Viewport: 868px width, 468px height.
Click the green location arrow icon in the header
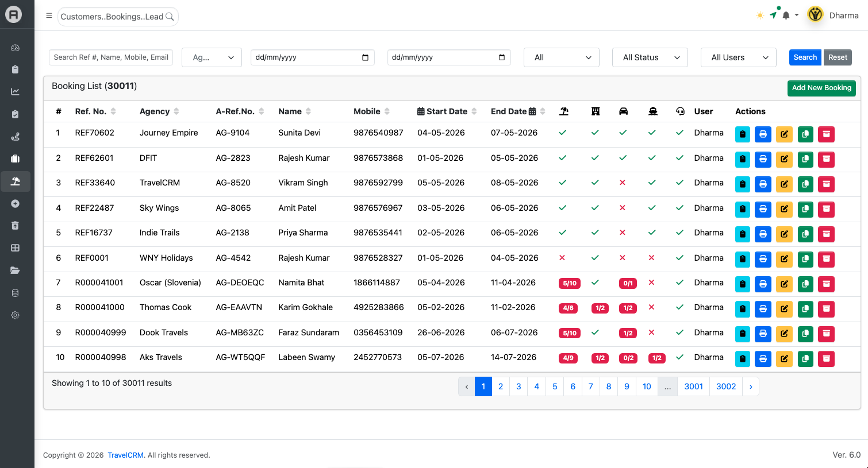[774, 15]
